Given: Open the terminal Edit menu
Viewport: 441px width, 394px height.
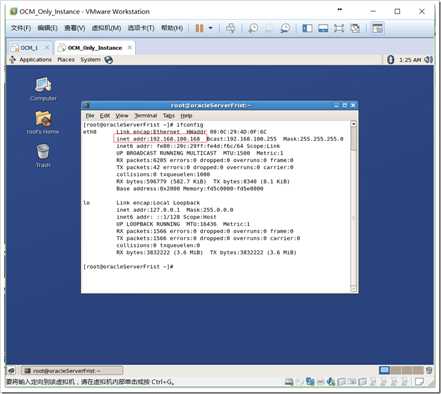Looking at the screenshot, I should 105,116.
